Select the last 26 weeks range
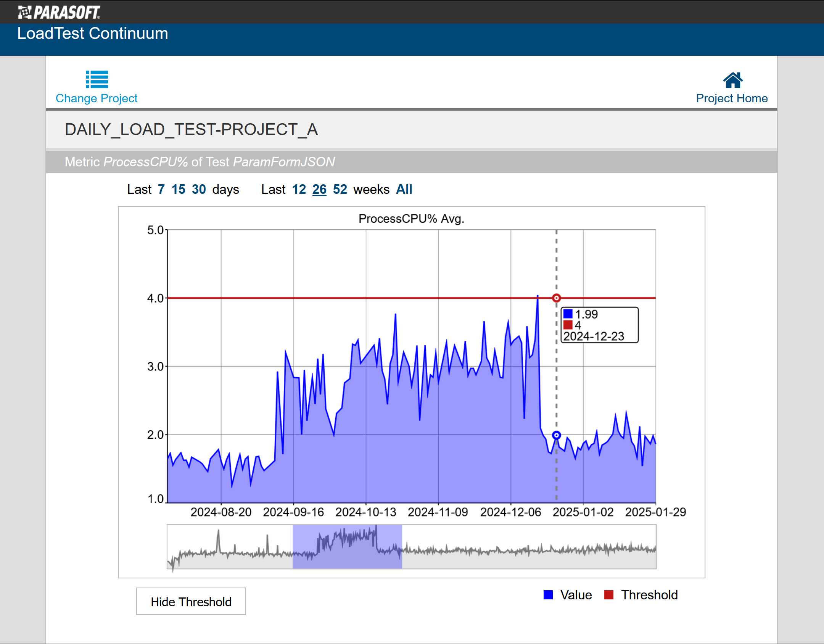This screenshot has width=824, height=644. pyautogui.click(x=320, y=189)
